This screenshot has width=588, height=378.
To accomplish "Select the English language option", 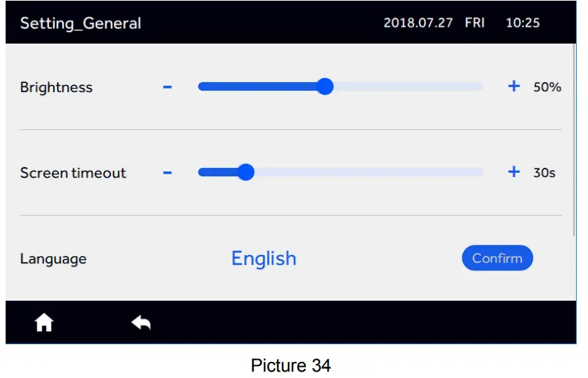I will [264, 259].
